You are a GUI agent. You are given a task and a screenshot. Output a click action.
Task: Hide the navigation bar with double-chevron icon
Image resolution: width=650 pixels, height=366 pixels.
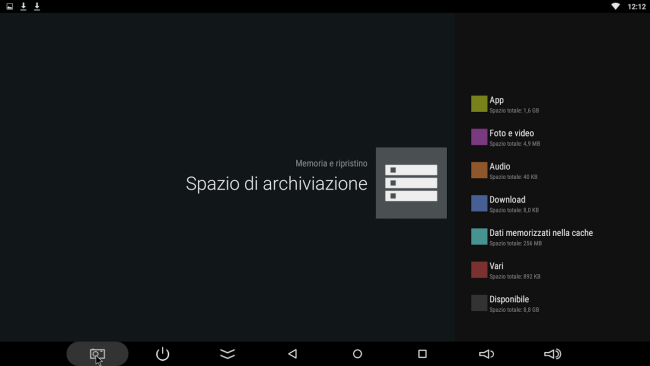(228, 354)
